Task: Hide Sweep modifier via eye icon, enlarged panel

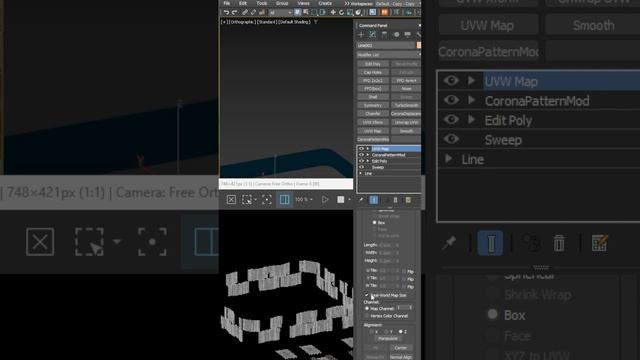Action: (x=451, y=139)
